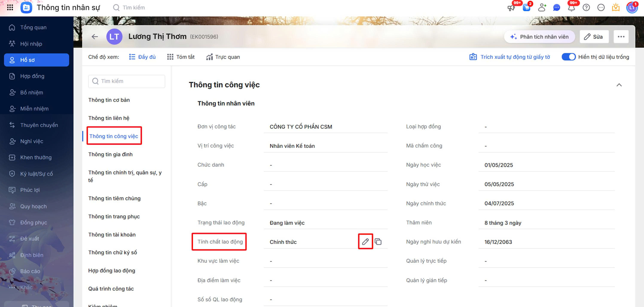Click the megaphone announcements icon
The width and height of the screenshot is (644, 307).
(x=511, y=8)
